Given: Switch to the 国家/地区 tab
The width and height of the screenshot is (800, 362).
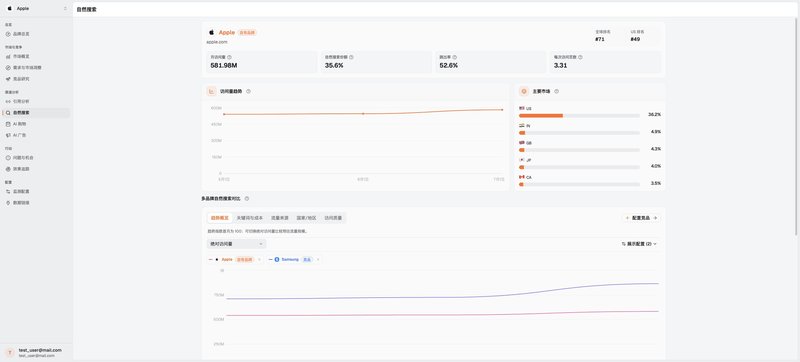Looking at the screenshot, I should point(307,218).
